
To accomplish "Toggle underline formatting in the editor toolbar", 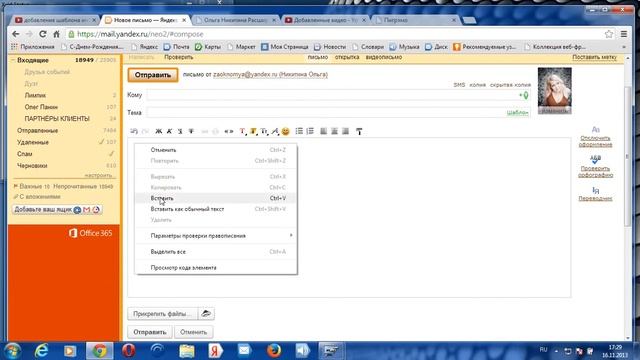I will click(x=180, y=131).
